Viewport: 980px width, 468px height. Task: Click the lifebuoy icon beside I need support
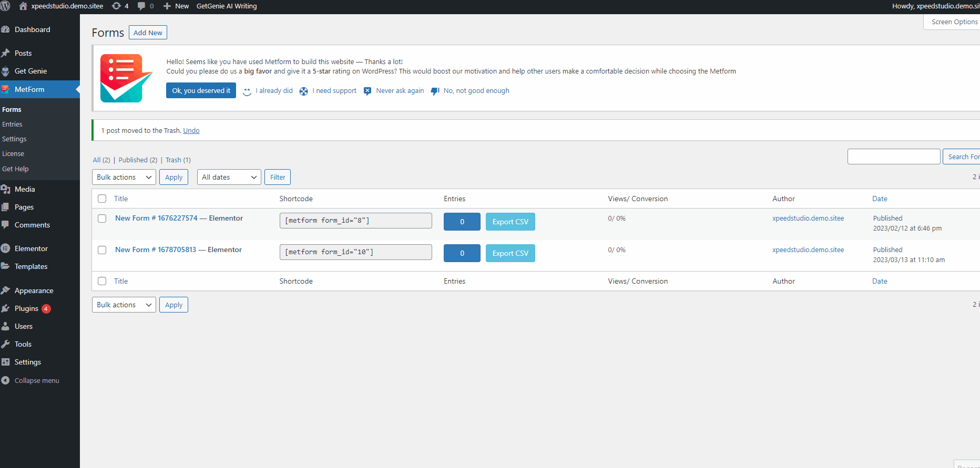click(304, 91)
